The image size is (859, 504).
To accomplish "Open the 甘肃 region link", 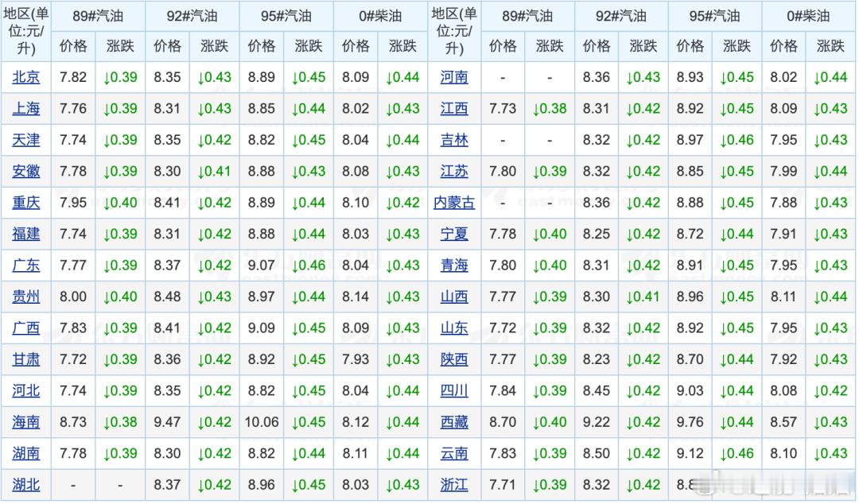I will coord(25,359).
